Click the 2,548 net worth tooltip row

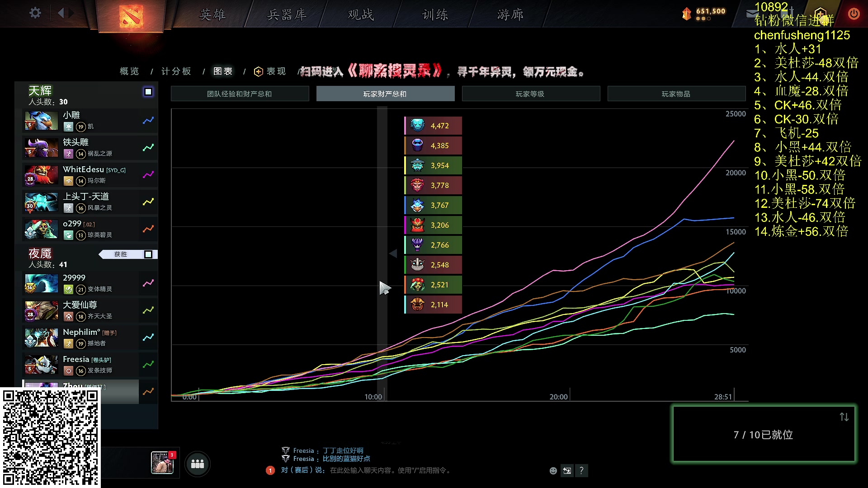(433, 265)
